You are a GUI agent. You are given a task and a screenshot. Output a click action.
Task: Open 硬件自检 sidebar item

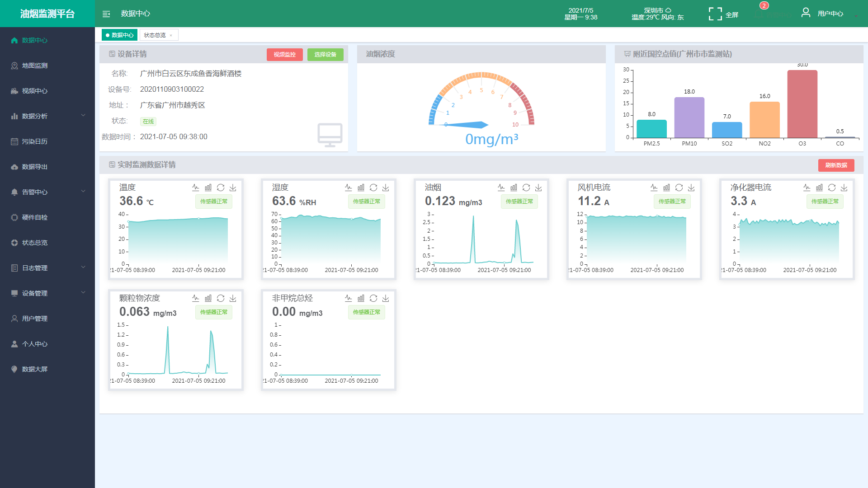[x=47, y=217]
